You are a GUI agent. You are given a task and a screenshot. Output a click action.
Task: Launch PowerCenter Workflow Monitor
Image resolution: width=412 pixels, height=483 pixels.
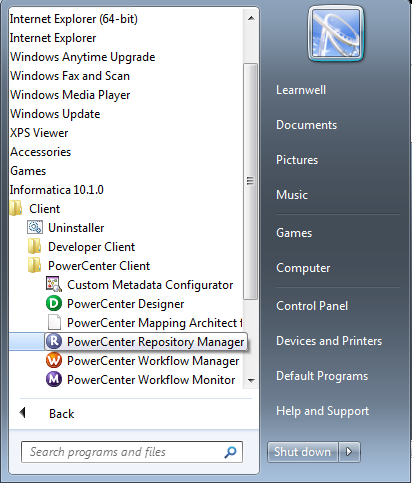(151, 380)
